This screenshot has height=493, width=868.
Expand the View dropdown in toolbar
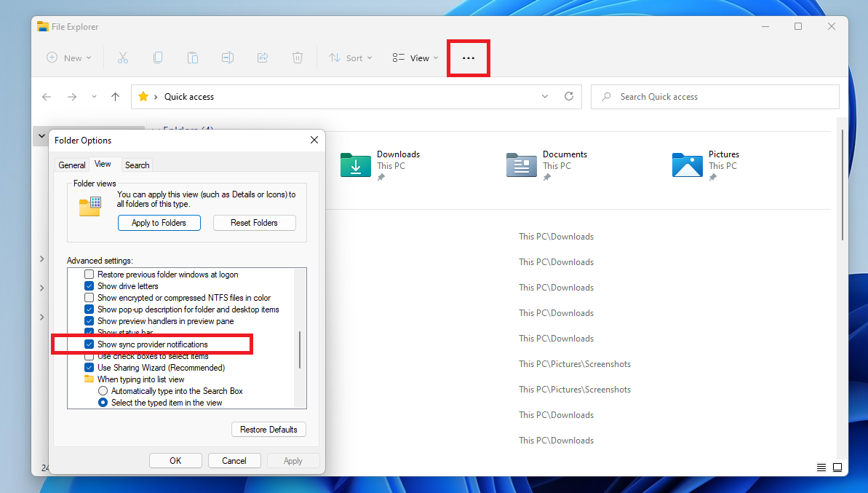415,58
